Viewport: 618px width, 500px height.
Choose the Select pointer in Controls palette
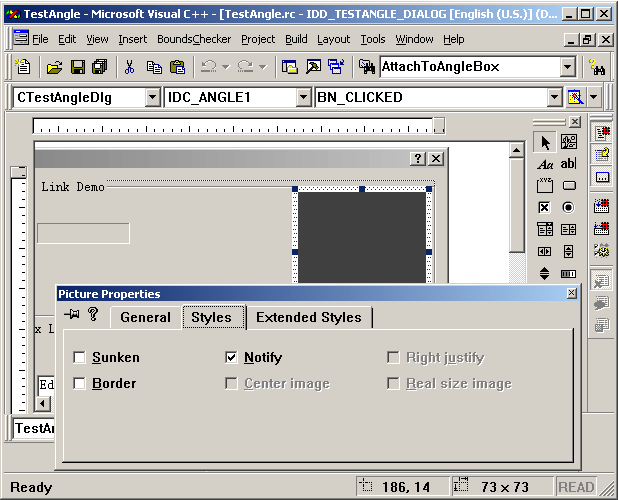(x=545, y=142)
